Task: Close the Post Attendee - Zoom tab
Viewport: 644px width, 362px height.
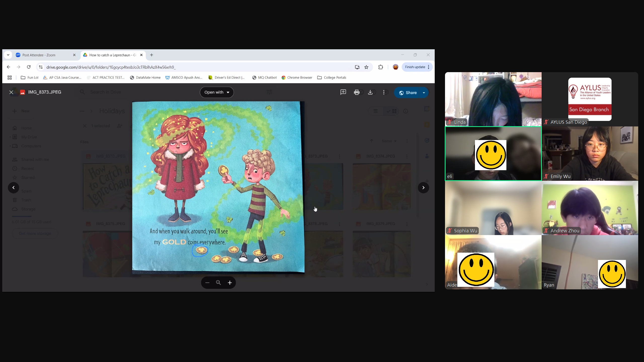Action: pyautogui.click(x=74, y=55)
